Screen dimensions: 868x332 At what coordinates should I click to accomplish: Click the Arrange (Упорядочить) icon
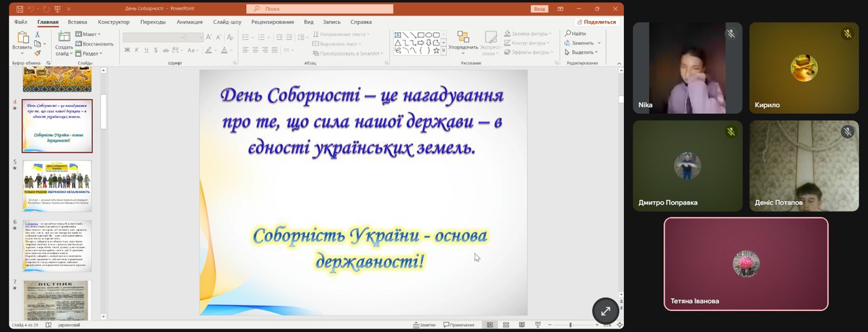tap(463, 39)
